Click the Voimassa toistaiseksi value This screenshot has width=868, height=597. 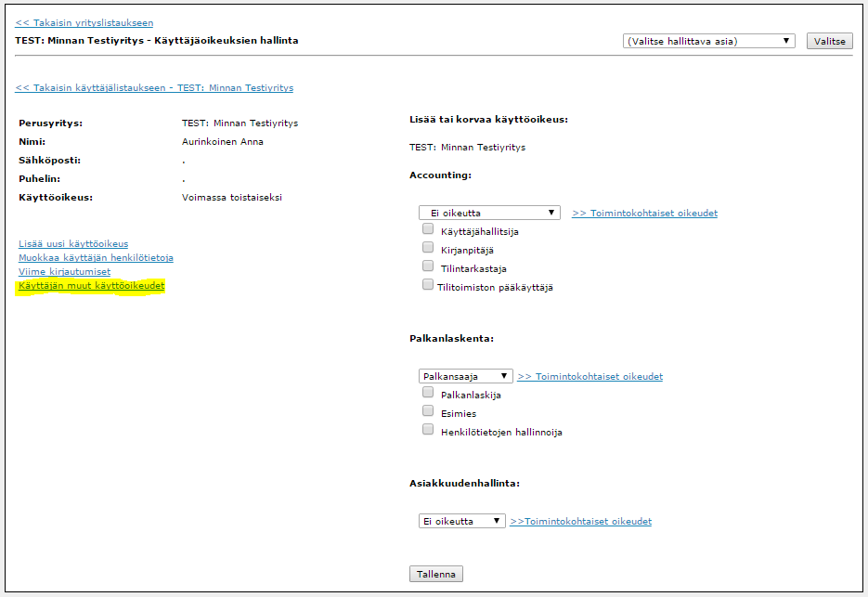click(x=232, y=198)
